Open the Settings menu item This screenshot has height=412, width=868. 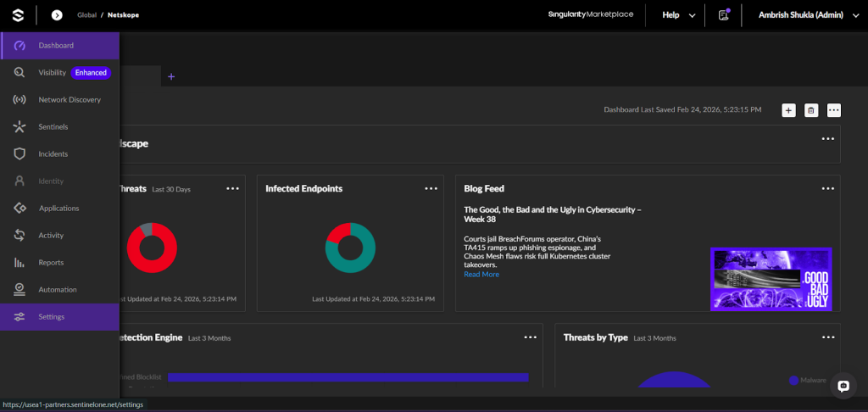60,317
